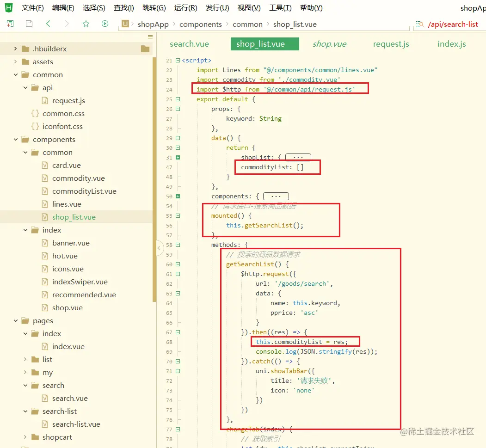Open the 选择(S) menu
486x448 pixels.
point(94,8)
